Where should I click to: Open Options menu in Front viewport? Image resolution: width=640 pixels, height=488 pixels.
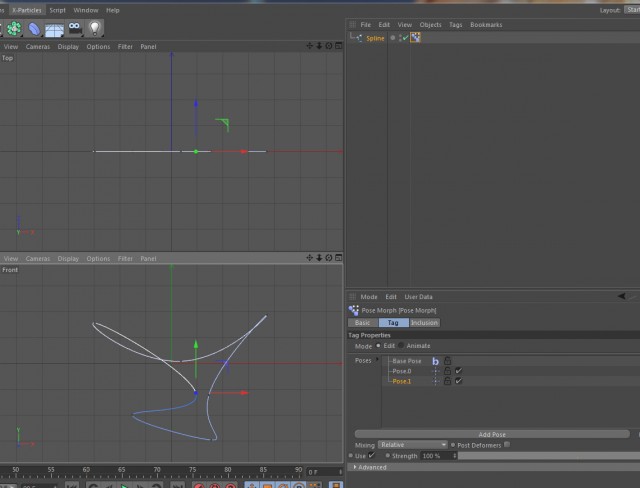click(98, 259)
